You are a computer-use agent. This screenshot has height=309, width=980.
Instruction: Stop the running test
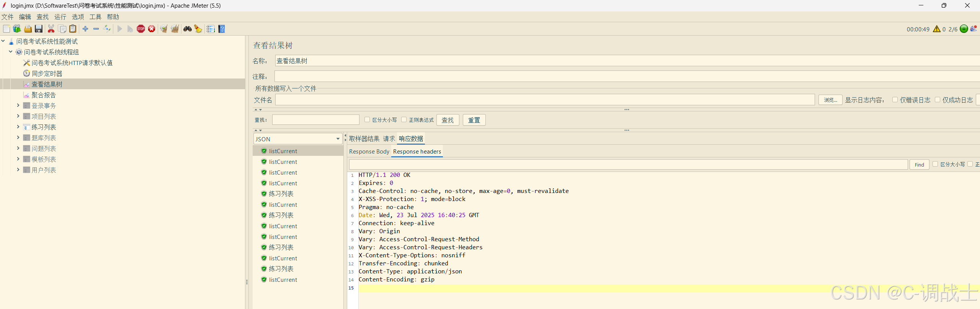point(141,29)
